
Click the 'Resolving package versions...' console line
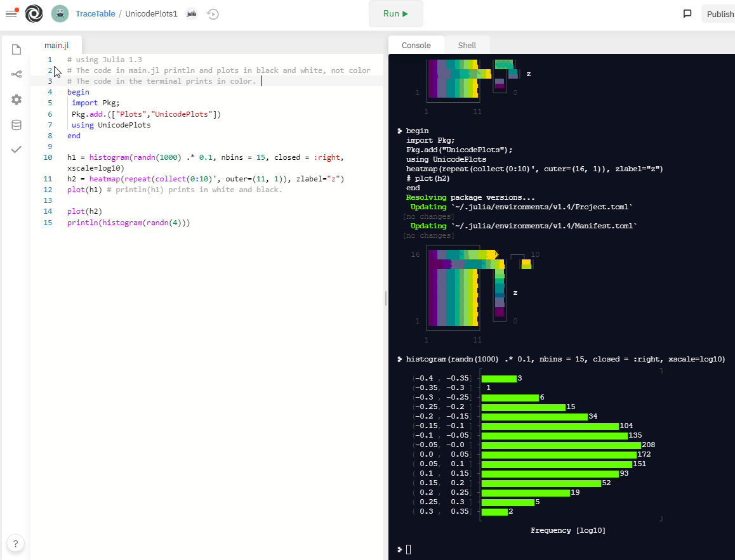point(470,197)
